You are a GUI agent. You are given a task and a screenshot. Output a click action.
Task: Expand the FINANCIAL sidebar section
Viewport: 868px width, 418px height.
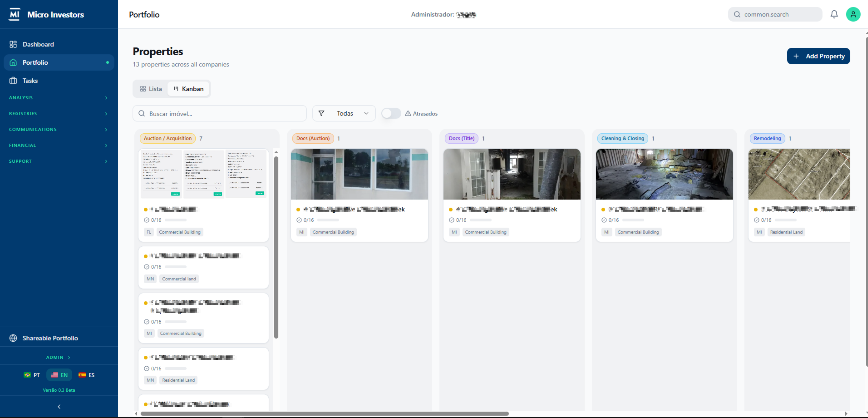point(59,145)
